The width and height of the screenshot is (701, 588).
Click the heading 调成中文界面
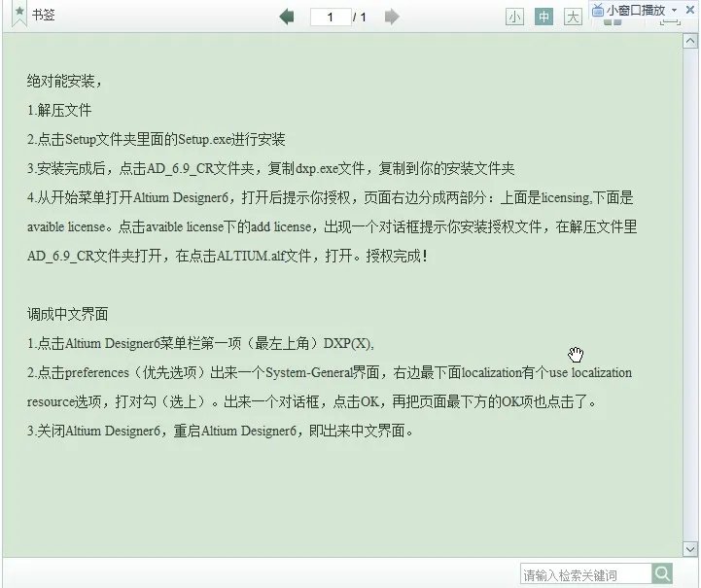coord(67,314)
